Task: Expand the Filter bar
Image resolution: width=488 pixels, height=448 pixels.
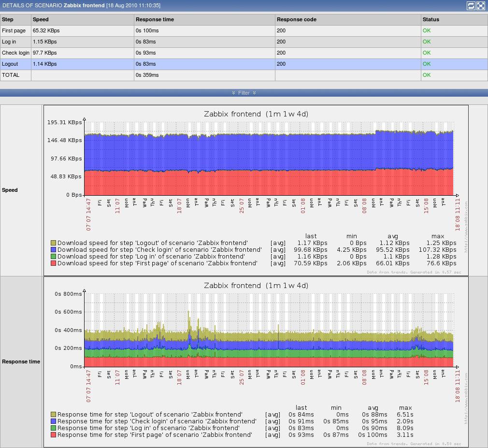Action: [244, 93]
